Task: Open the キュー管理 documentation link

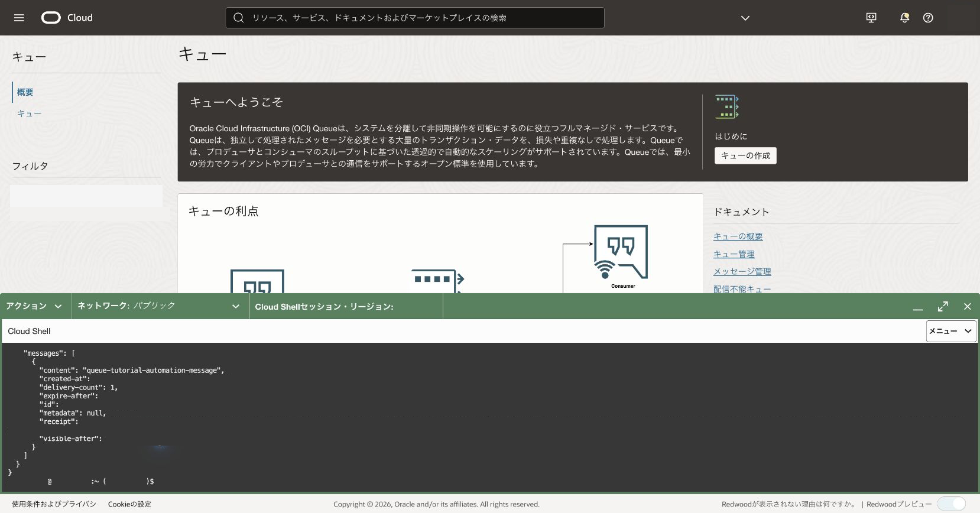Action: [x=734, y=254]
